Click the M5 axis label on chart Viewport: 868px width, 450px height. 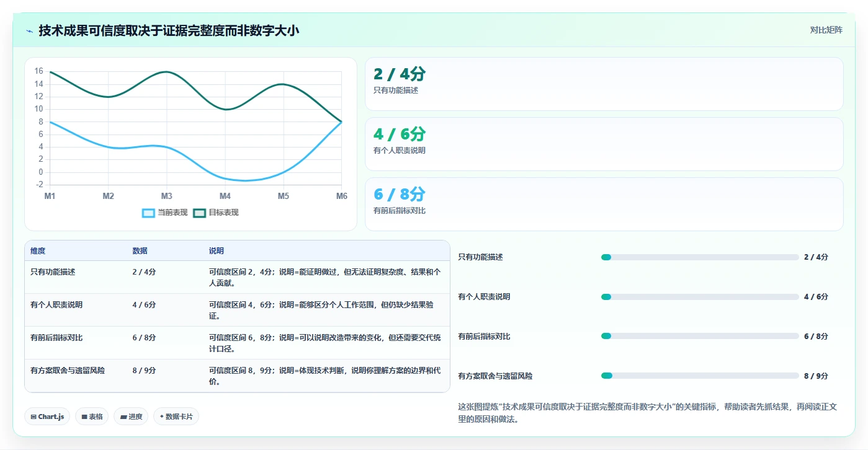283,196
